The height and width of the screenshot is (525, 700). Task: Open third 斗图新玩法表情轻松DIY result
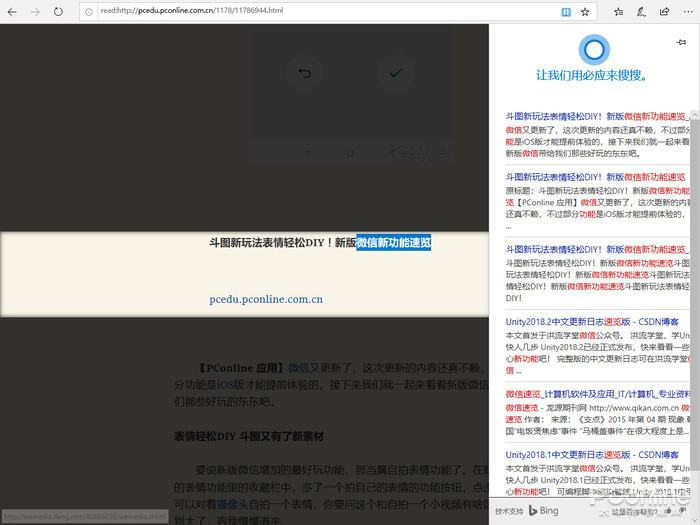[x=597, y=249]
